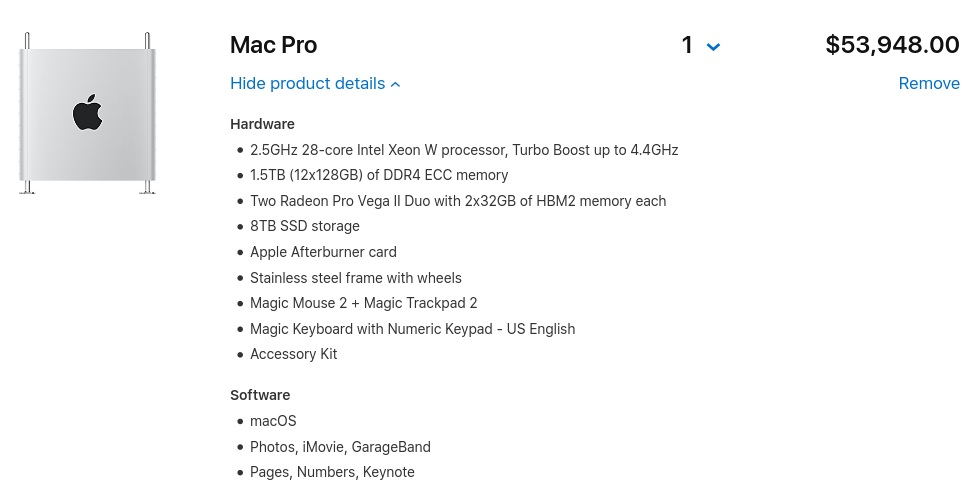The height and width of the screenshot is (492, 976).
Task: Select the 28-core Intel Xeon W processor line
Action: click(464, 150)
